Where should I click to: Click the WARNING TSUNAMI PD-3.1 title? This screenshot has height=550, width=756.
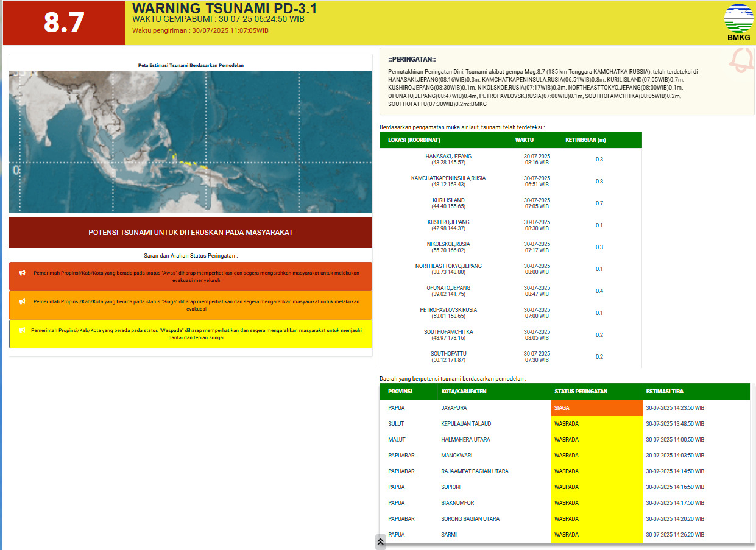224,9
